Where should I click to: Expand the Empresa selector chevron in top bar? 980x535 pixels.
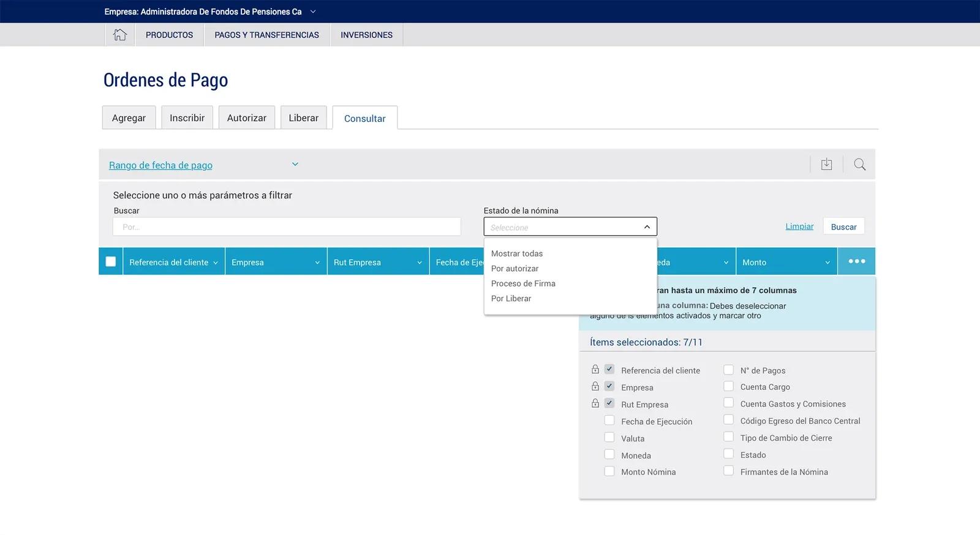click(x=313, y=12)
